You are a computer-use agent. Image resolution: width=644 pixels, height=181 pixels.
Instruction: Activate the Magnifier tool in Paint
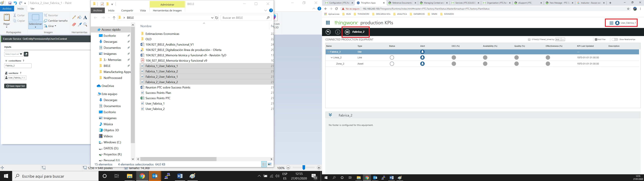point(85,24)
